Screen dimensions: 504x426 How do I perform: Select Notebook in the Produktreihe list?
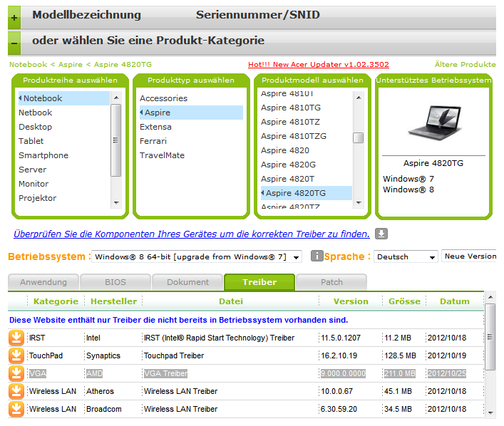pyautogui.click(x=64, y=98)
